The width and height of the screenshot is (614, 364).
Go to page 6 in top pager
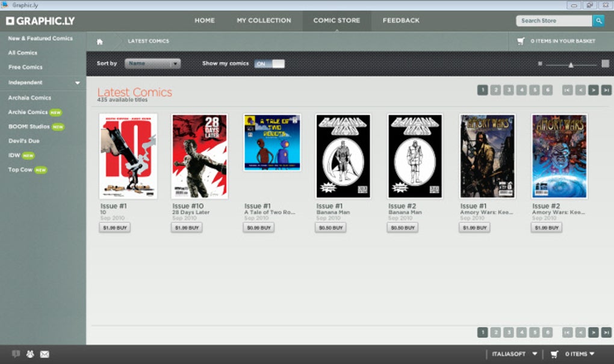[x=547, y=90]
